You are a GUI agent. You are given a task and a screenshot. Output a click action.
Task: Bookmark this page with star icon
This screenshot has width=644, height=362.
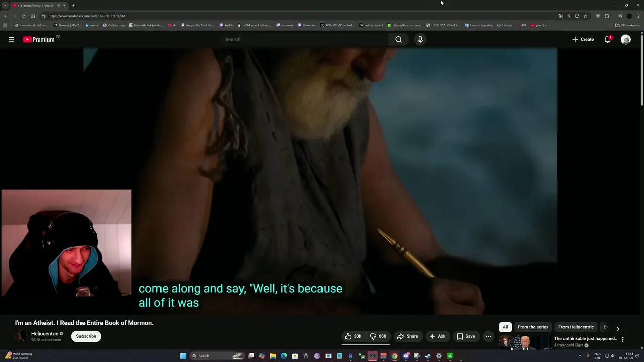[x=585, y=16]
